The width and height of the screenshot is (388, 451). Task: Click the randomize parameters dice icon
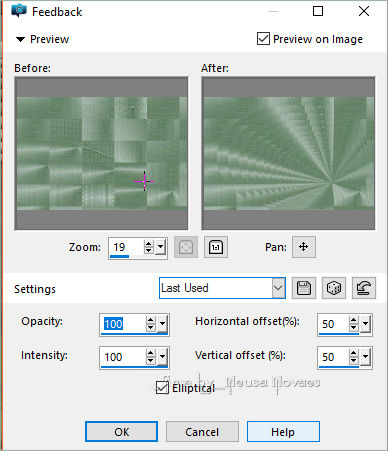(x=334, y=288)
